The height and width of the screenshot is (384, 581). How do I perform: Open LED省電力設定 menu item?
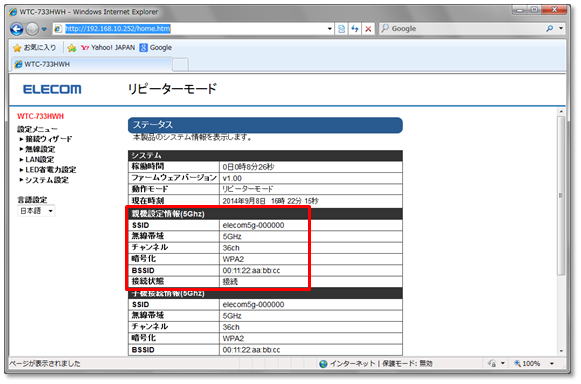tap(50, 170)
